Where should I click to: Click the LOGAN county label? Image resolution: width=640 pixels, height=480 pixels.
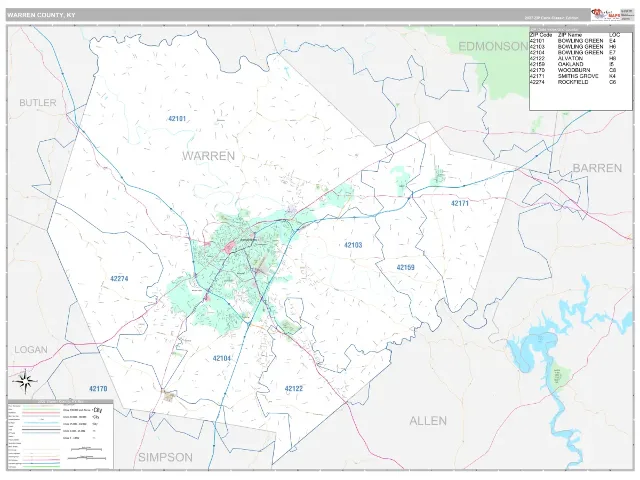(x=31, y=350)
